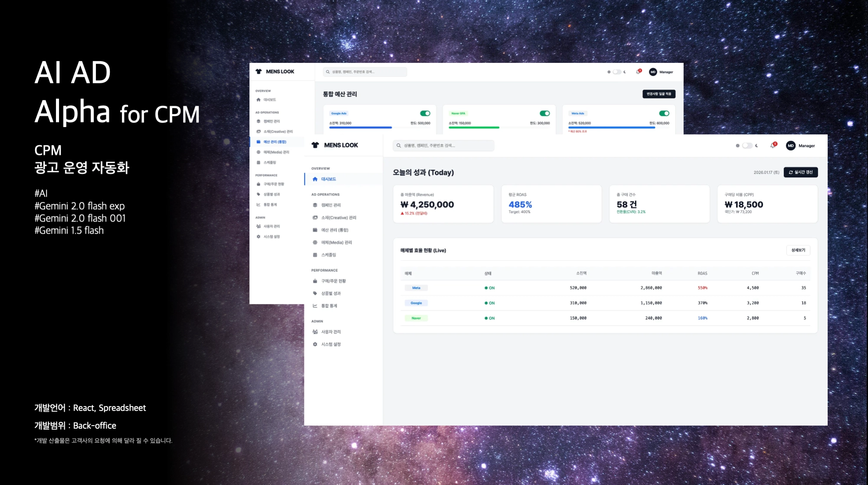Click the front window's MENS LOOK t-shirt logo
868x485 pixels.
click(x=315, y=145)
